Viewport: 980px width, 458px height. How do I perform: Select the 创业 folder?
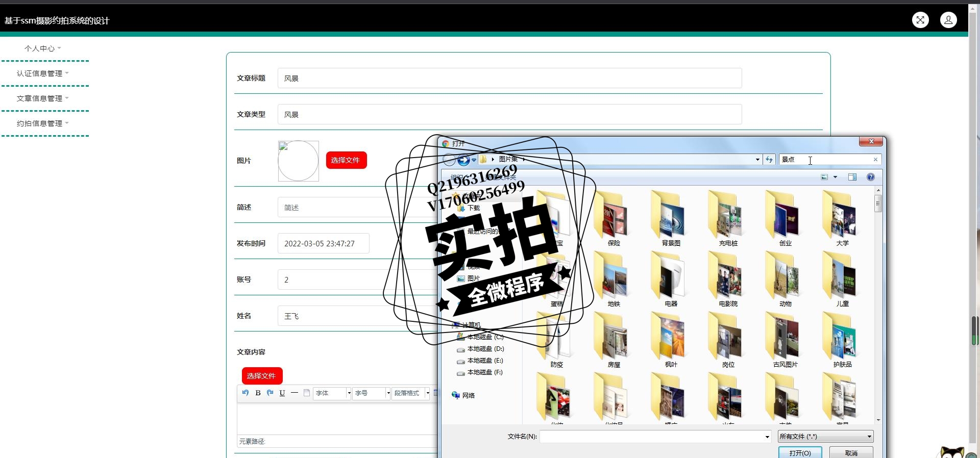tap(786, 219)
